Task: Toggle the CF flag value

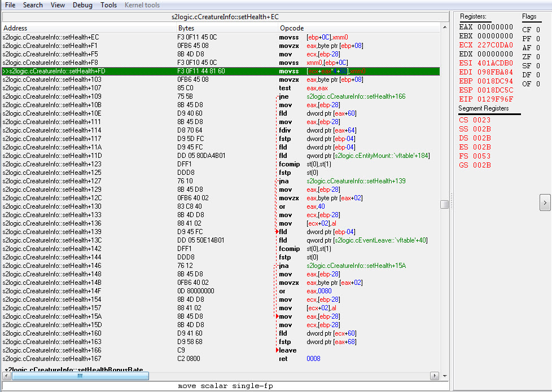Action: (538, 30)
